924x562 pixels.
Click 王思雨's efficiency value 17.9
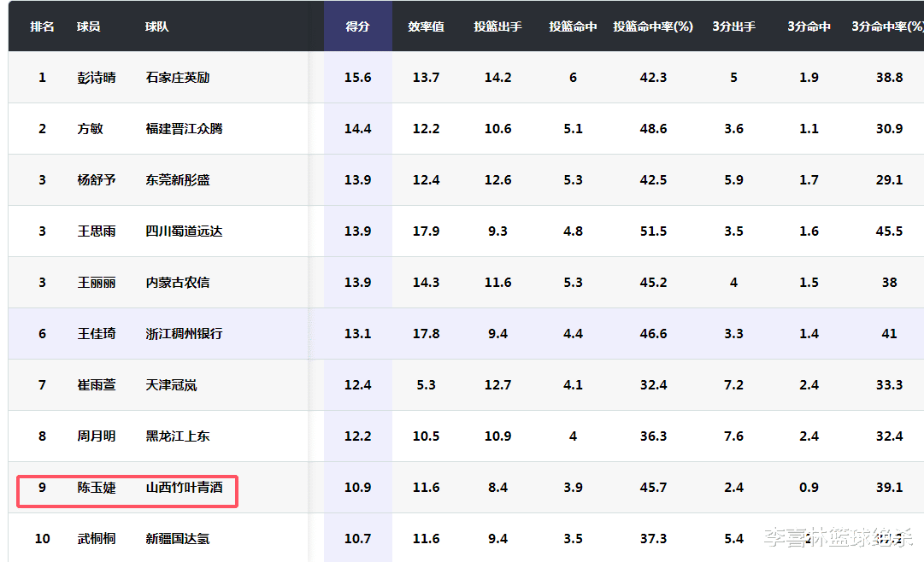[426, 231]
